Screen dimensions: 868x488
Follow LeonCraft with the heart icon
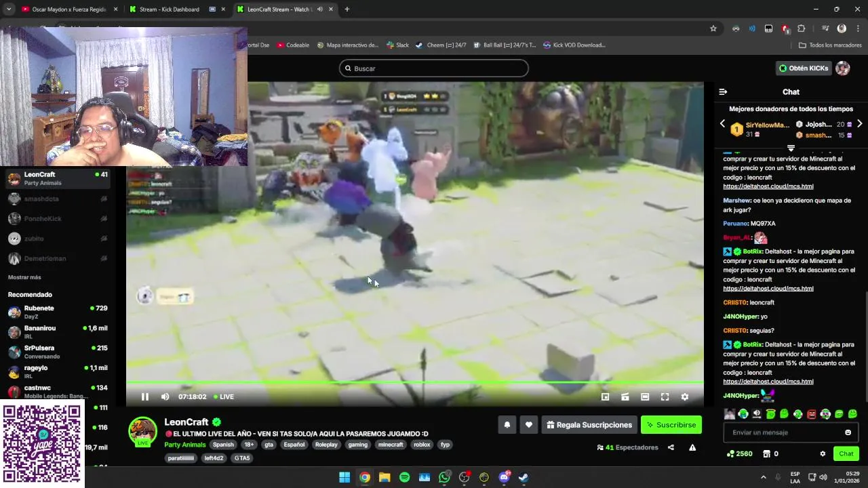[x=529, y=425]
